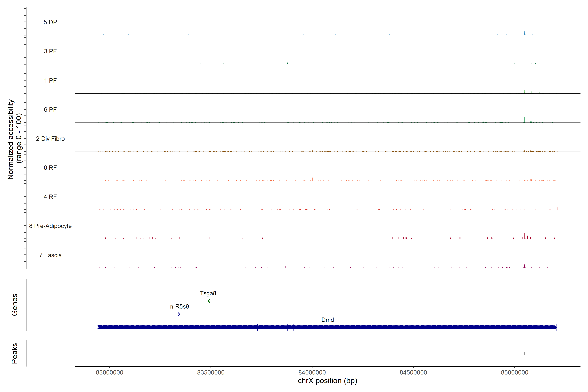The image size is (588, 392).
Task: Click the 4 RF track label
Action: 50,197
